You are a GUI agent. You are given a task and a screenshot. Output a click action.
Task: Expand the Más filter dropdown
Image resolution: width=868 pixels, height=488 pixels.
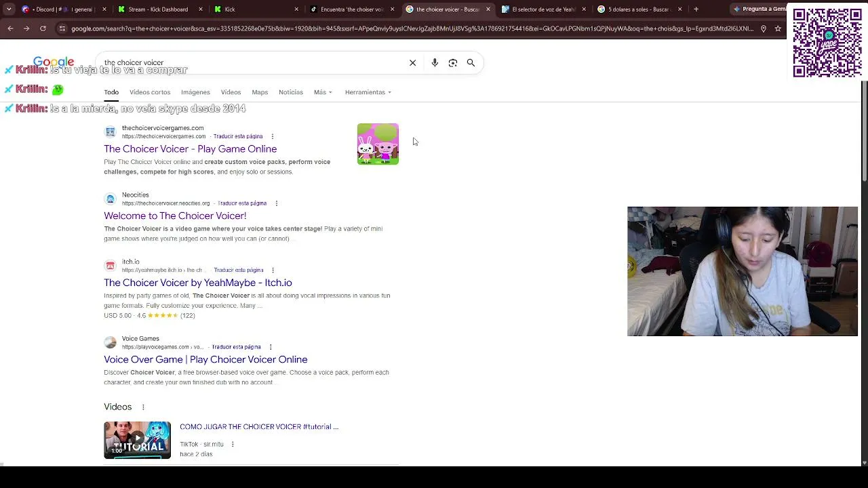coord(323,93)
